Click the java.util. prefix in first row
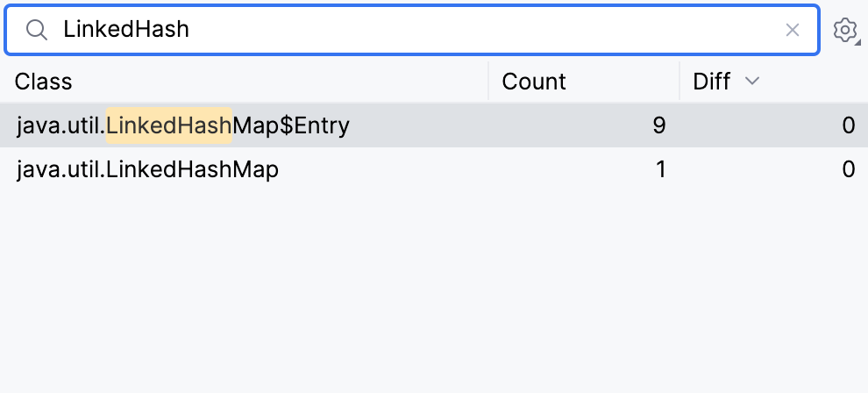 point(60,125)
